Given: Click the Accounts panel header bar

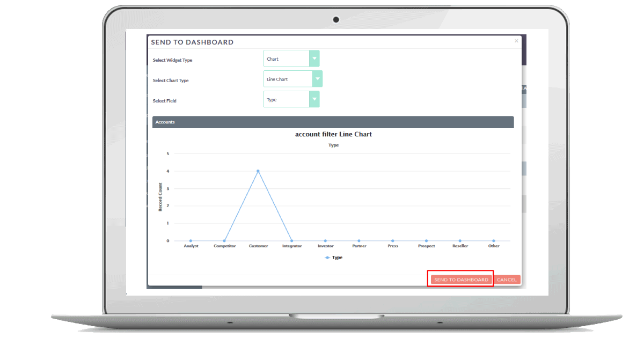Looking at the screenshot, I should click(333, 122).
